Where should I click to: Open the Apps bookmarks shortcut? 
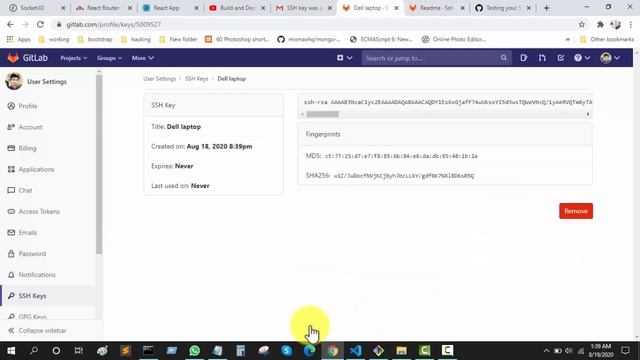[x=19, y=40]
